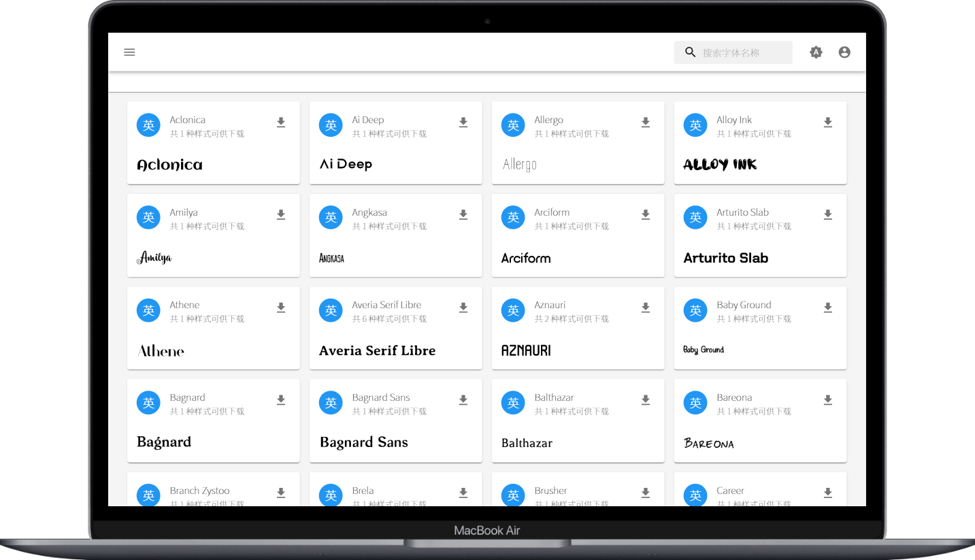Screen dimensions: 975x560
Task: Download the Allergo font
Action: pyautogui.click(x=646, y=122)
